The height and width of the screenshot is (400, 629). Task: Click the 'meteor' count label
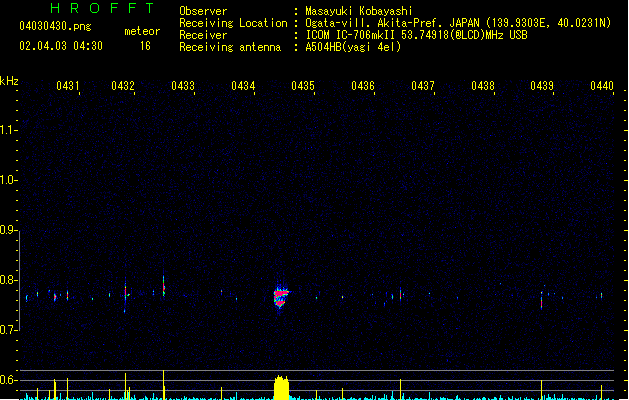142,31
